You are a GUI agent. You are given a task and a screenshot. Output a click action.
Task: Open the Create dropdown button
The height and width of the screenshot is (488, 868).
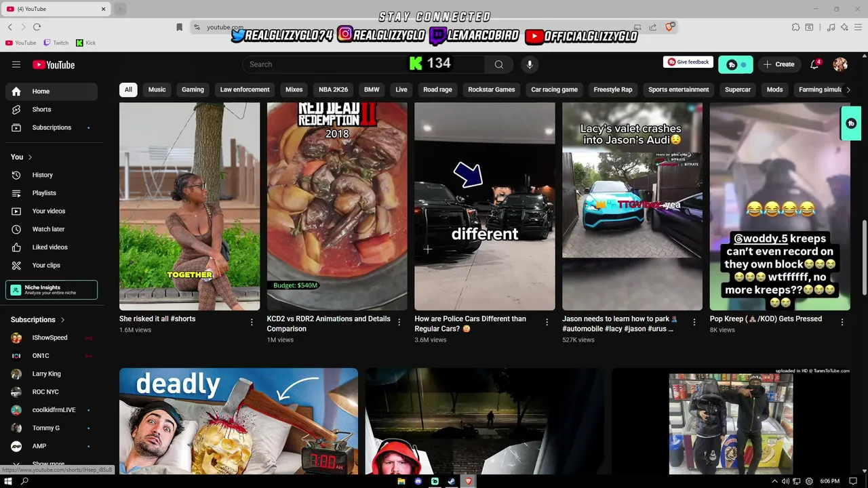point(778,64)
